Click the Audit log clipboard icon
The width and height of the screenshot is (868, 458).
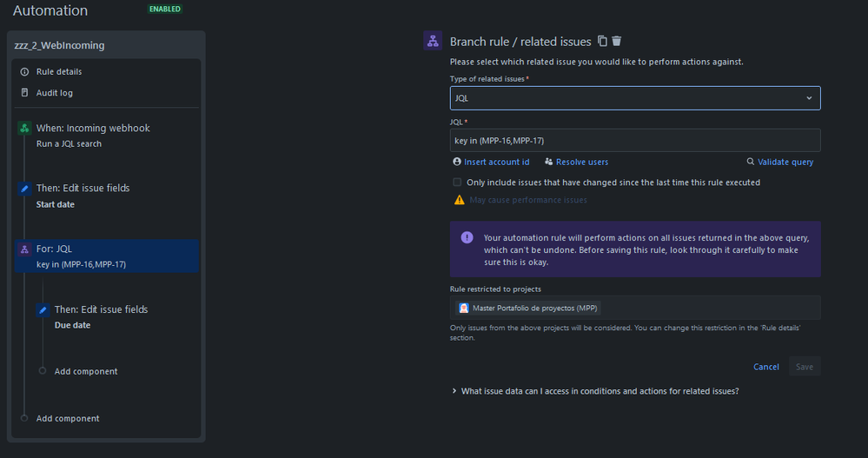[x=24, y=92]
